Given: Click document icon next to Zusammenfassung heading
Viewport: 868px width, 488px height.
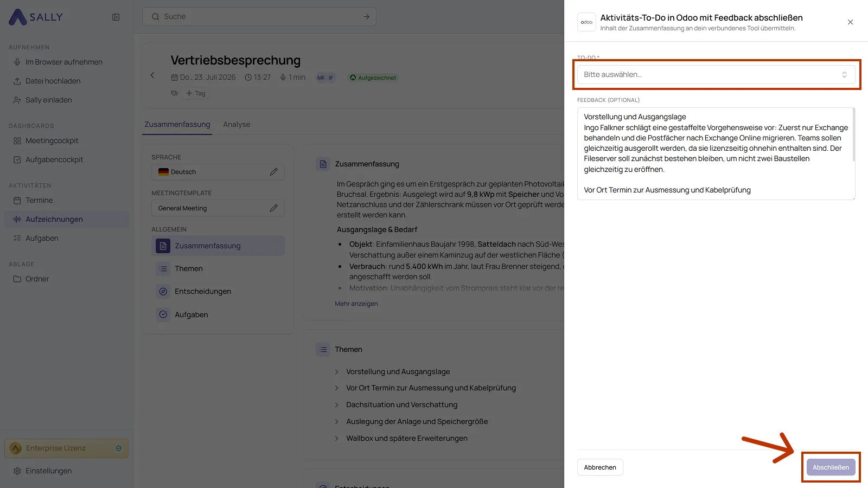Looking at the screenshot, I should pyautogui.click(x=323, y=164).
